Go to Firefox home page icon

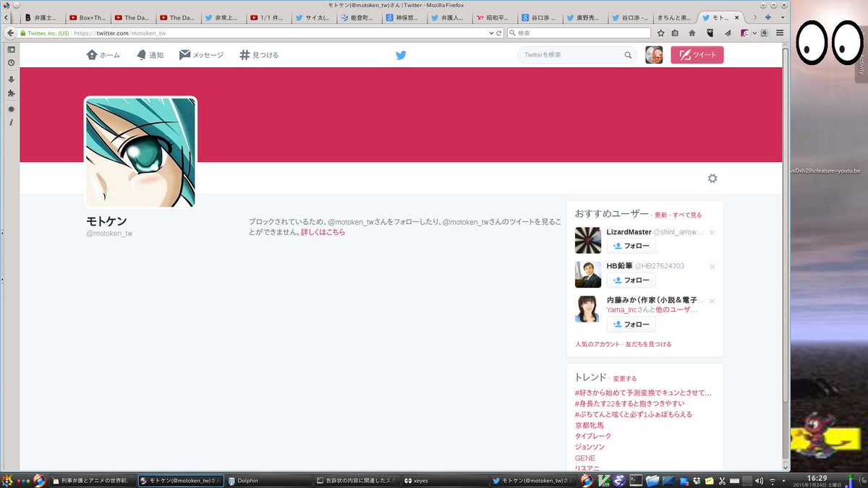coord(692,33)
